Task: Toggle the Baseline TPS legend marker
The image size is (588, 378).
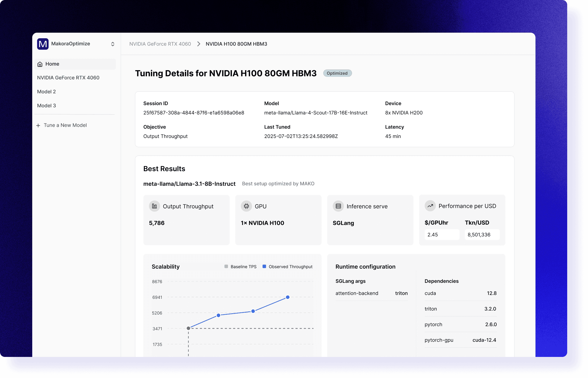Action: pyautogui.click(x=226, y=267)
